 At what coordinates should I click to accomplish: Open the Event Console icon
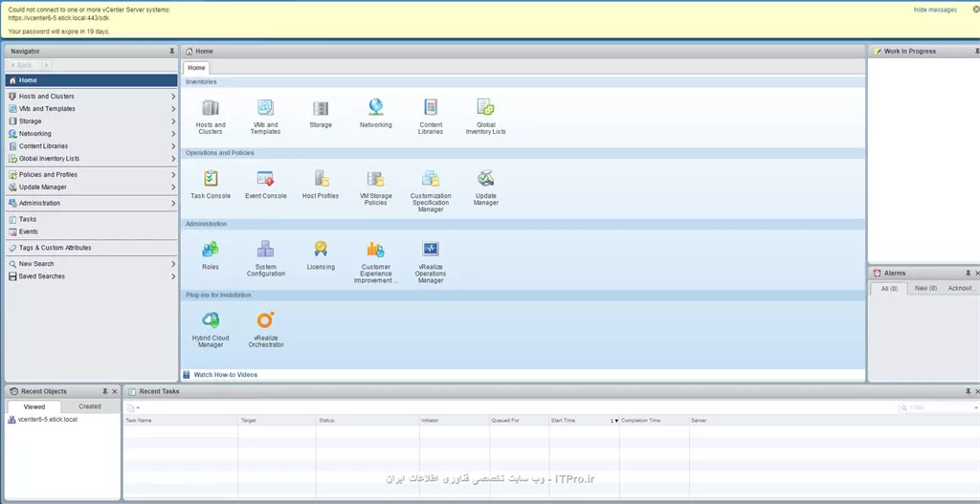266,179
